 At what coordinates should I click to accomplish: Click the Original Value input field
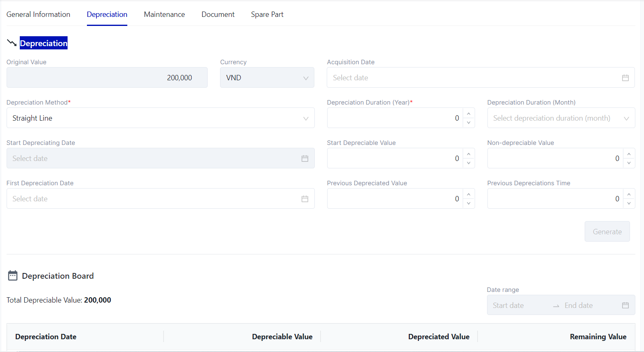(107, 78)
